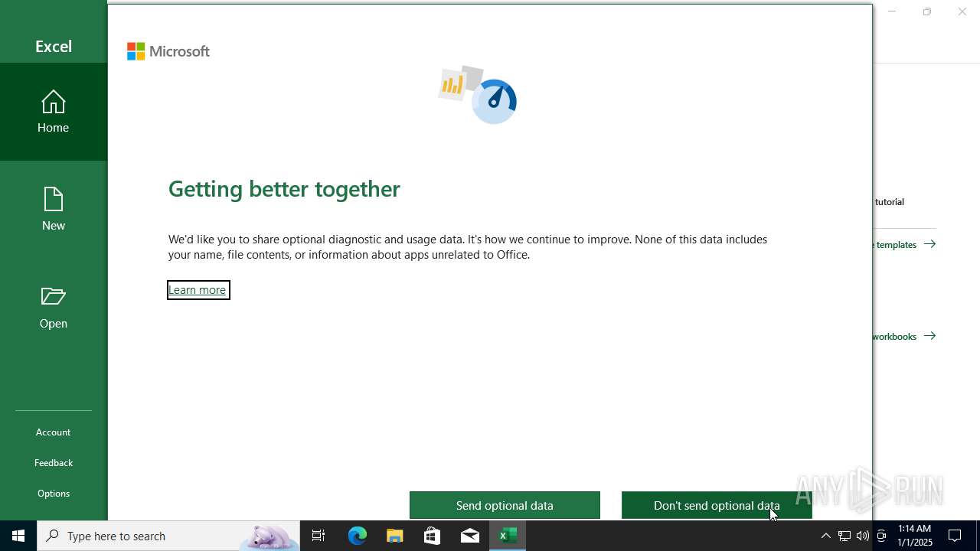The width and height of the screenshot is (980, 551).
Task: Click the New blank page icon
Action: pos(54,200)
